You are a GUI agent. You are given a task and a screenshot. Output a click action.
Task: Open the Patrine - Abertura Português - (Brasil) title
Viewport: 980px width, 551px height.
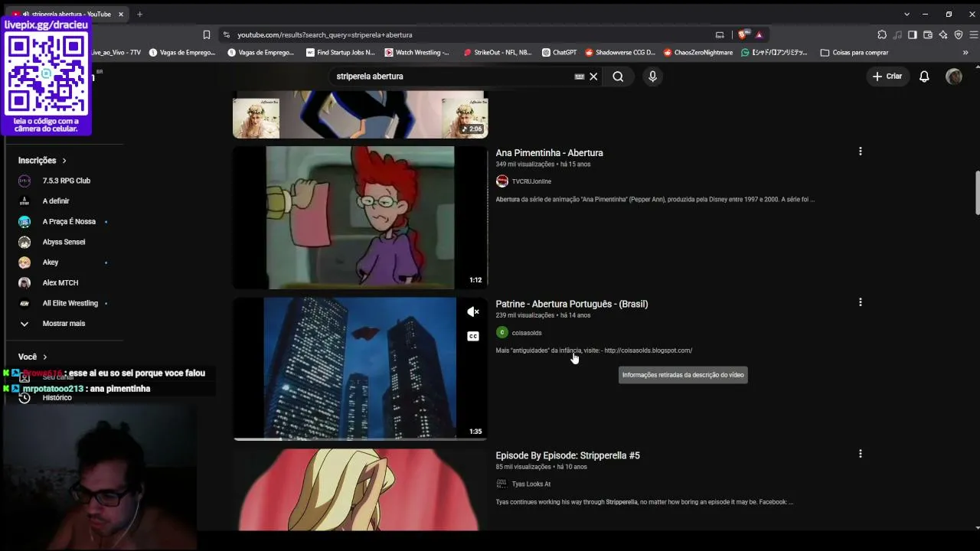(572, 304)
